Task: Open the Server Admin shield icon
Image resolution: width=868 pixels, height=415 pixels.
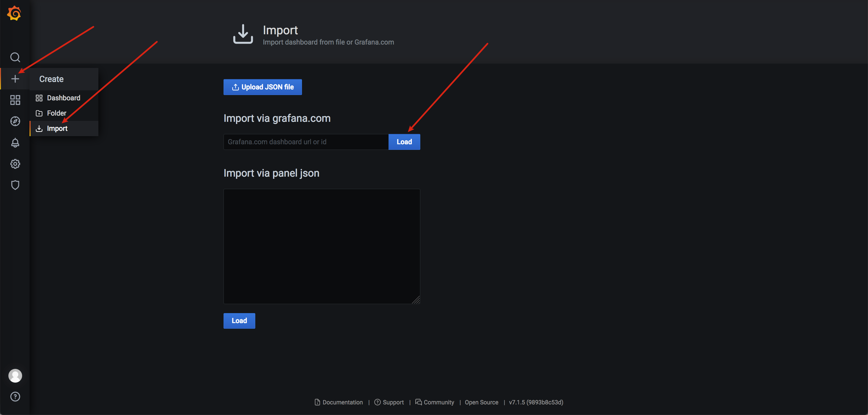Action: click(x=15, y=185)
